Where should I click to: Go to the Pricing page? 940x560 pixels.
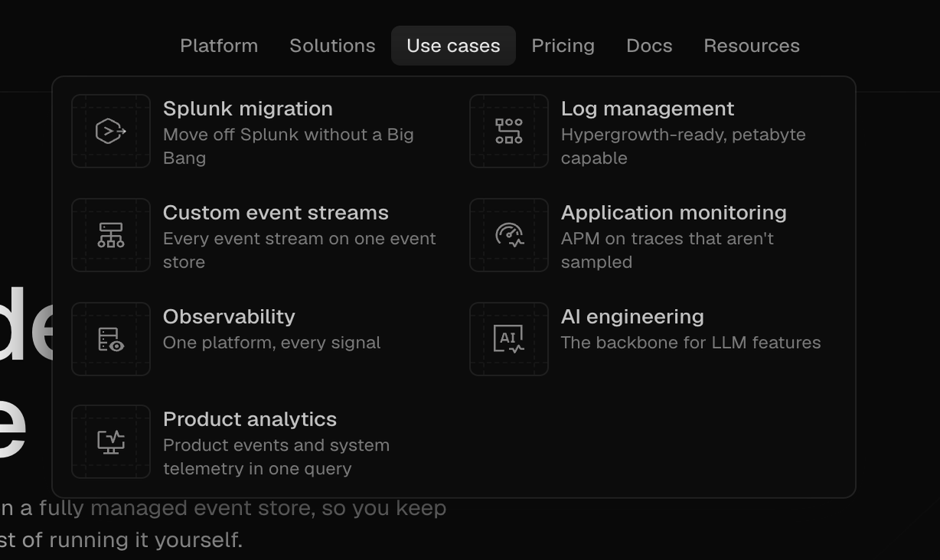tap(563, 46)
